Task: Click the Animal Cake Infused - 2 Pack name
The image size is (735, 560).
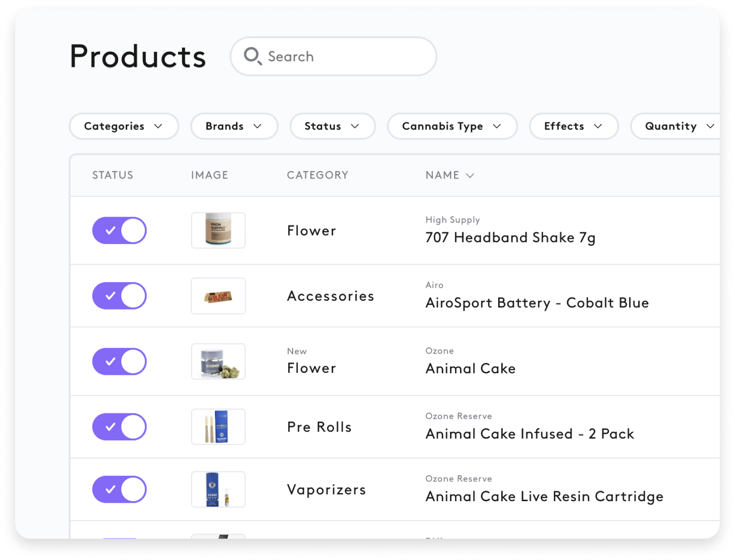Action: 530,434
